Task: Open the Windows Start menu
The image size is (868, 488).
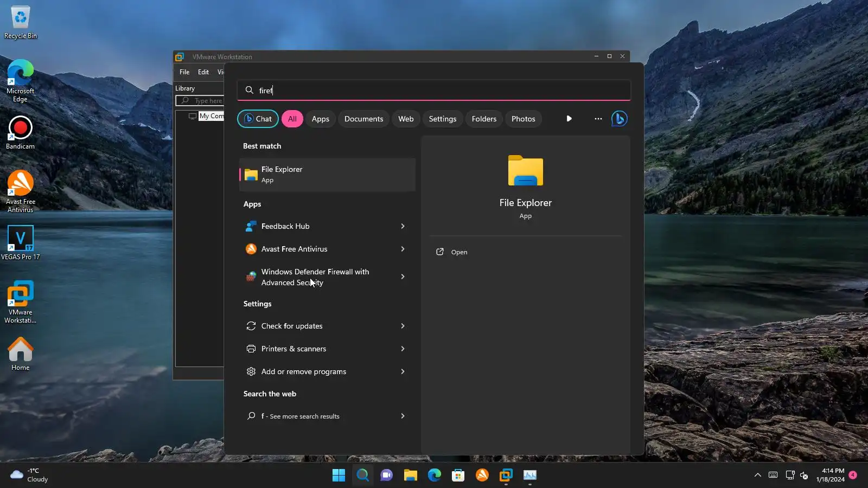Action: [x=339, y=475]
